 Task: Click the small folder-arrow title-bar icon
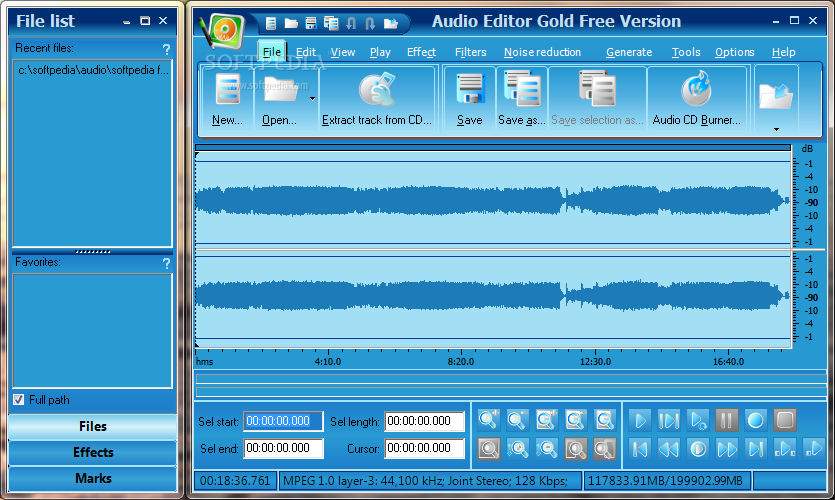(391, 23)
